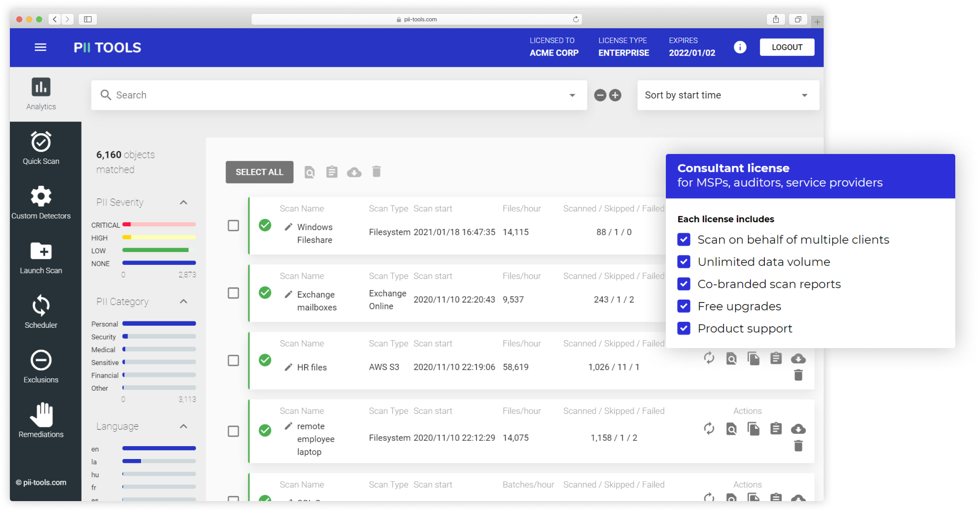This screenshot has width=980, height=511.
Task: Go back in browser
Action: pos(55,19)
